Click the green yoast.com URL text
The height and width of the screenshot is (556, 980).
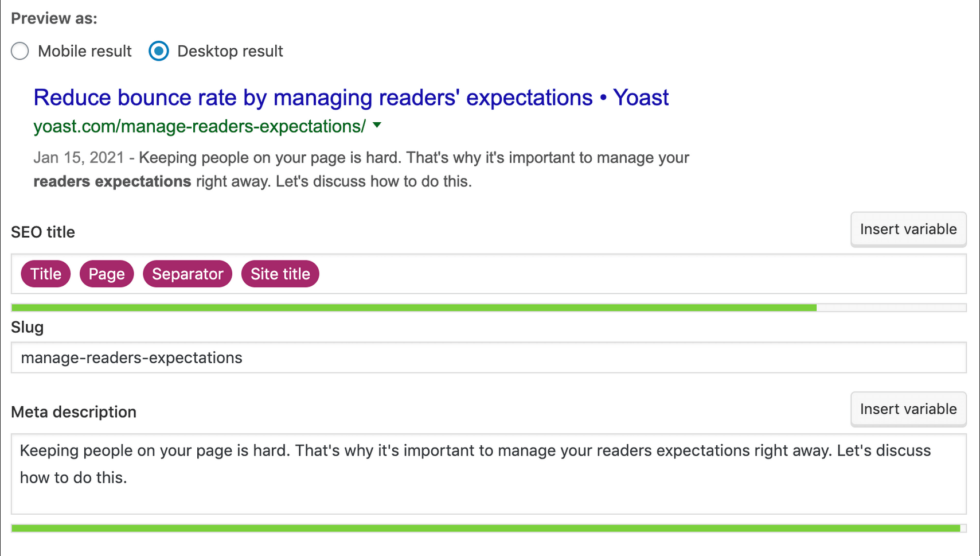(198, 127)
